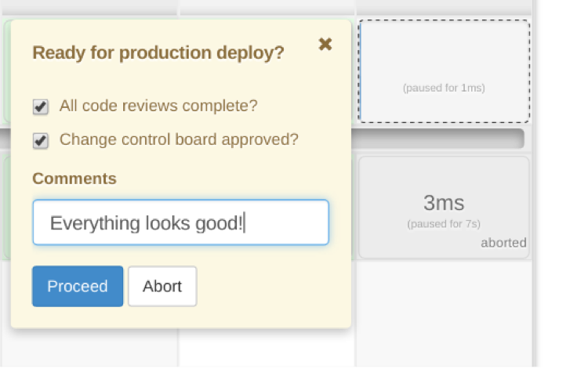
Task: Focus the Comments text field
Action: (x=180, y=222)
